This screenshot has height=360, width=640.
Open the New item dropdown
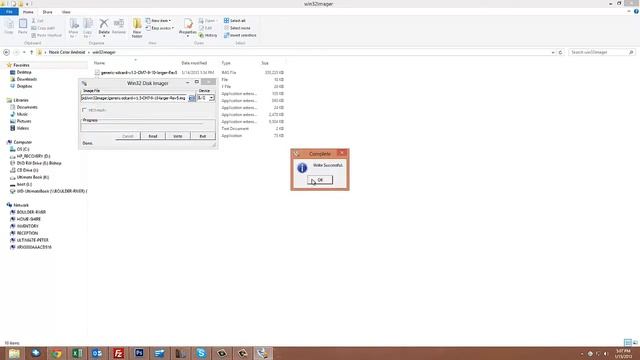[159, 20]
